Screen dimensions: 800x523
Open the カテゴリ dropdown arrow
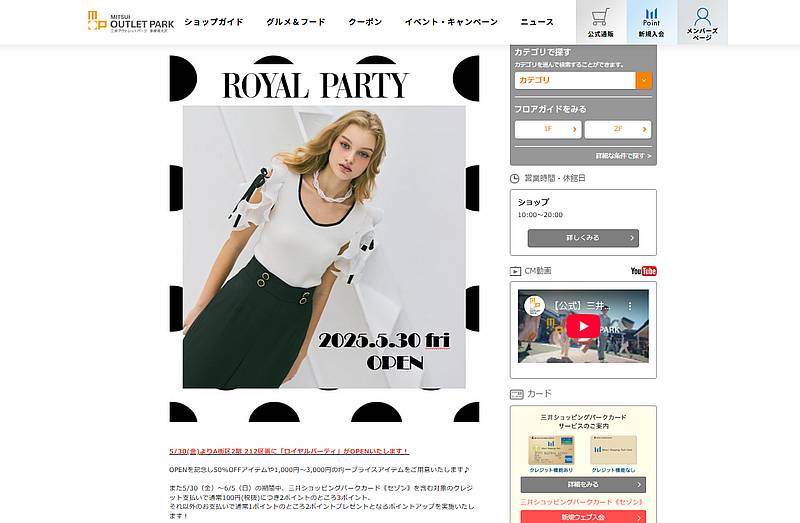(x=644, y=80)
